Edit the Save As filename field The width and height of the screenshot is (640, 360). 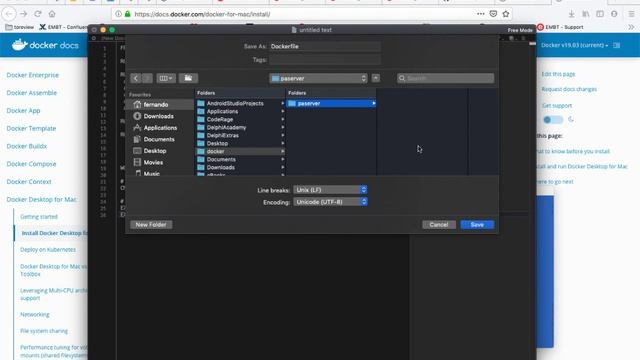(325, 47)
